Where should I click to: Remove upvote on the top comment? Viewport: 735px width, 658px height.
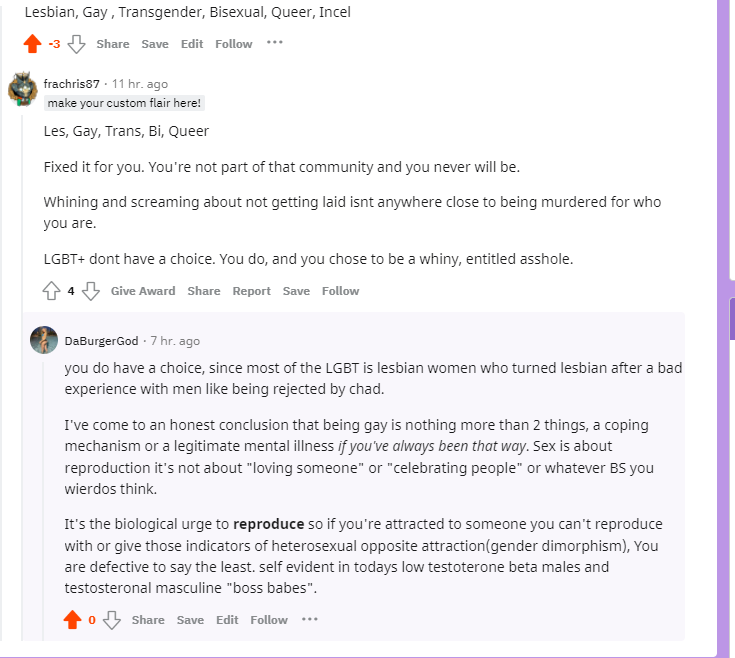click(32, 44)
